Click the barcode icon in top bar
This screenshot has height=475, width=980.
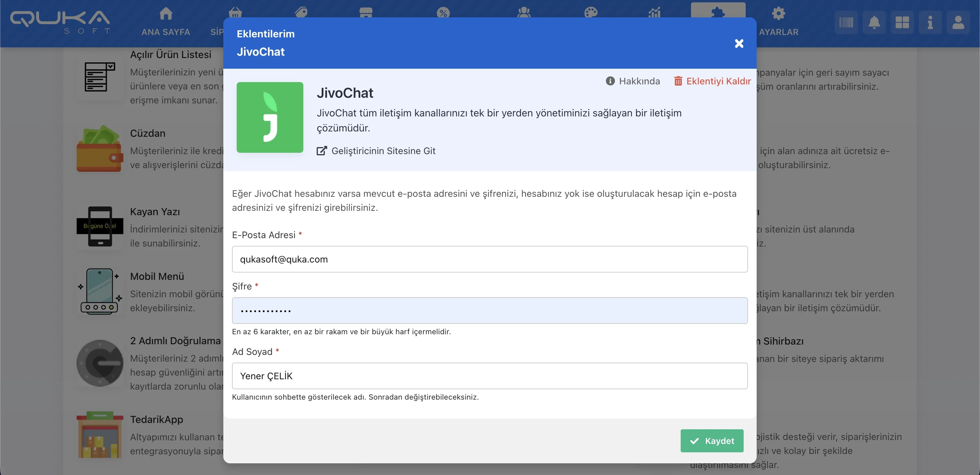846,22
